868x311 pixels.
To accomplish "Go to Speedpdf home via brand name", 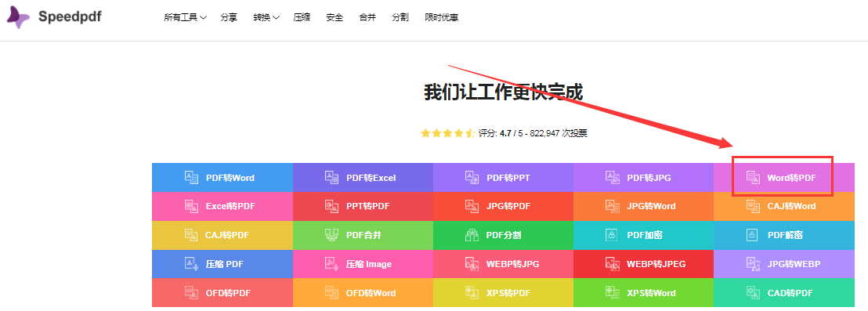I will [x=70, y=16].
